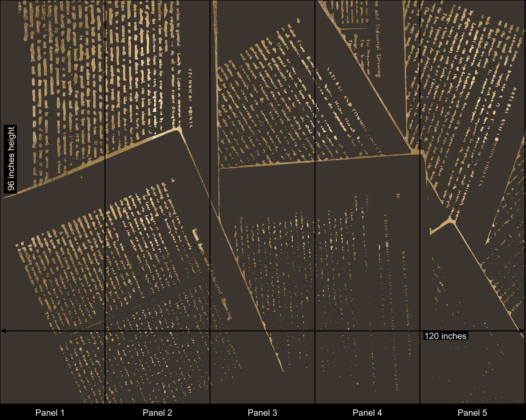The image size is (526, 420).
Task: Select the Panel 2 label
Action: coord(157,412)
